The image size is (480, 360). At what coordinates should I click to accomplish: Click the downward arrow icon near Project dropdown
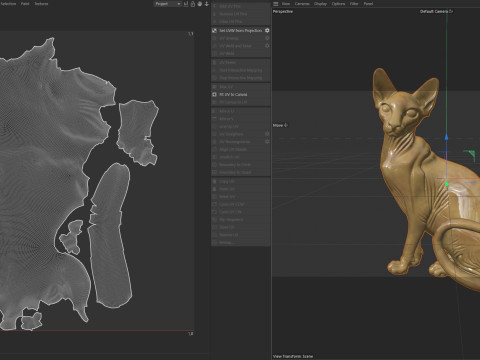tap(207, 4)
